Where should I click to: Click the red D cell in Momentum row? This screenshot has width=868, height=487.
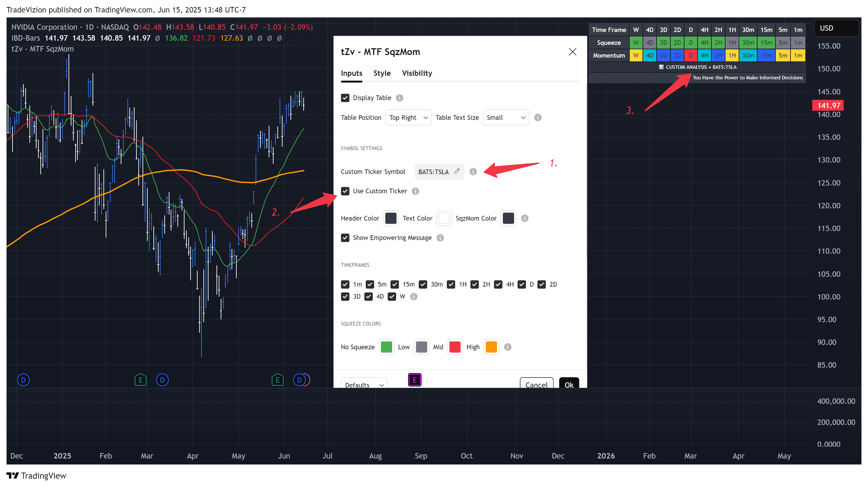[x=691, y=56]
